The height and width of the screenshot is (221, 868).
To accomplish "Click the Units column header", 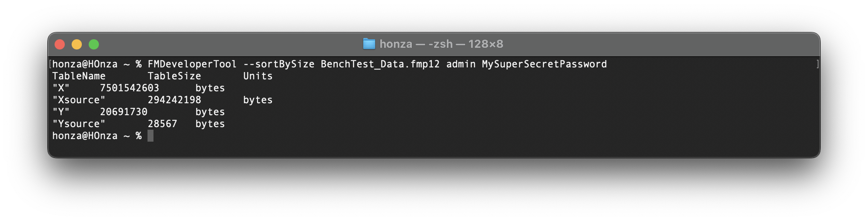I will pyautogui.click(x=258, y=76).
